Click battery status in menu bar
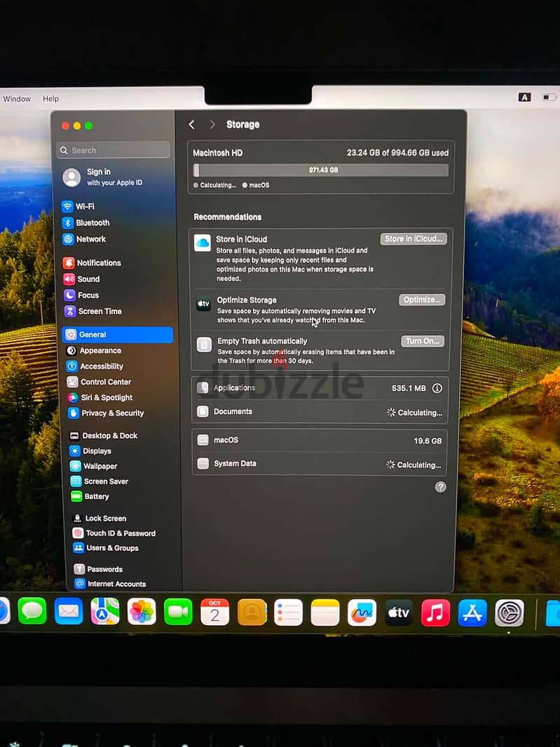 tap(549, 97)
